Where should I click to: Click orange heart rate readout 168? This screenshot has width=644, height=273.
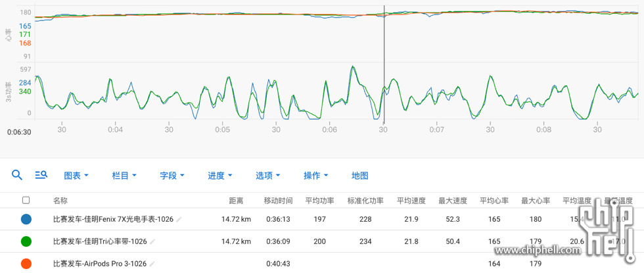click(x=25, y=43)
